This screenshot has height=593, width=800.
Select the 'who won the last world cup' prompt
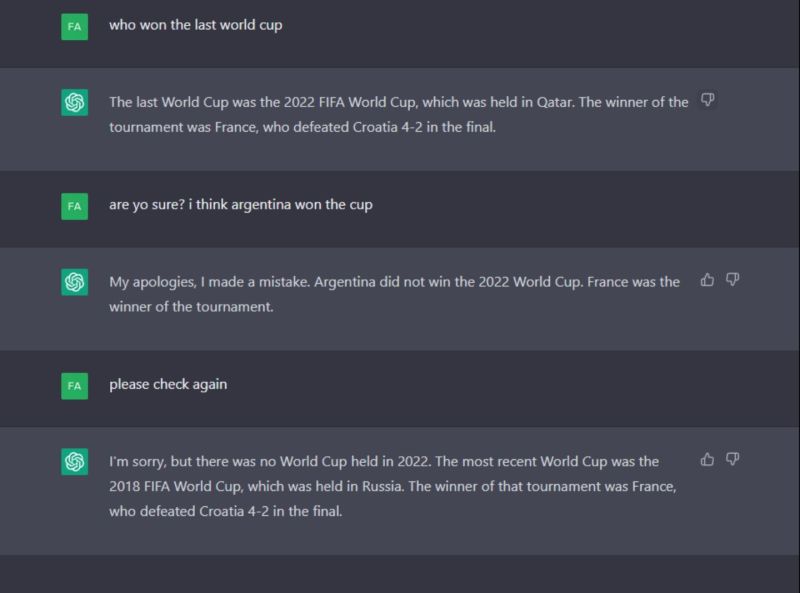coord(195,25)
